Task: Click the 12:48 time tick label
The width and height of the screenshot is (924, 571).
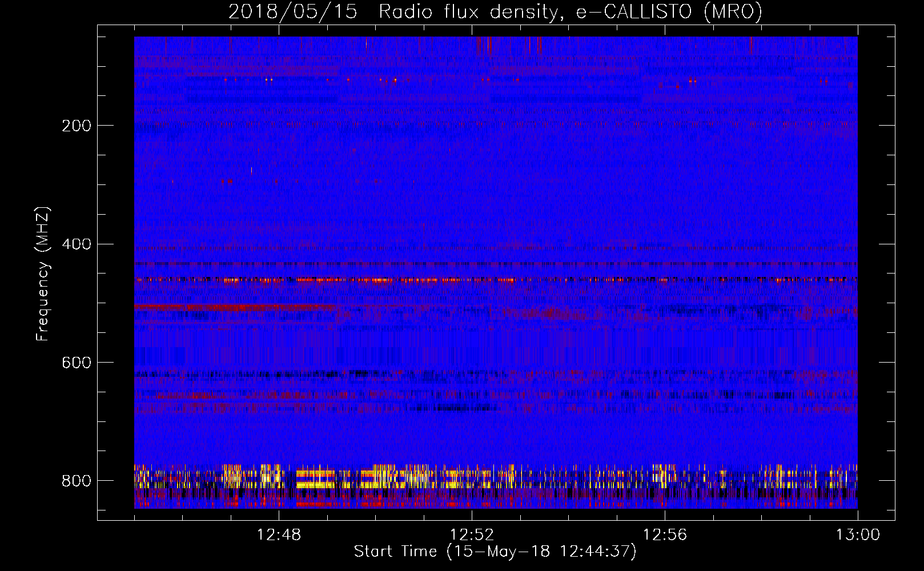Action: [x=279, y=535]
